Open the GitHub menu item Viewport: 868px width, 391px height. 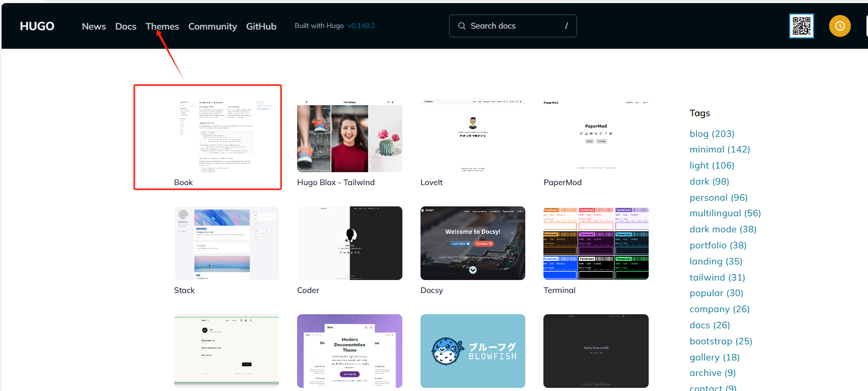(x=261, y=26)
